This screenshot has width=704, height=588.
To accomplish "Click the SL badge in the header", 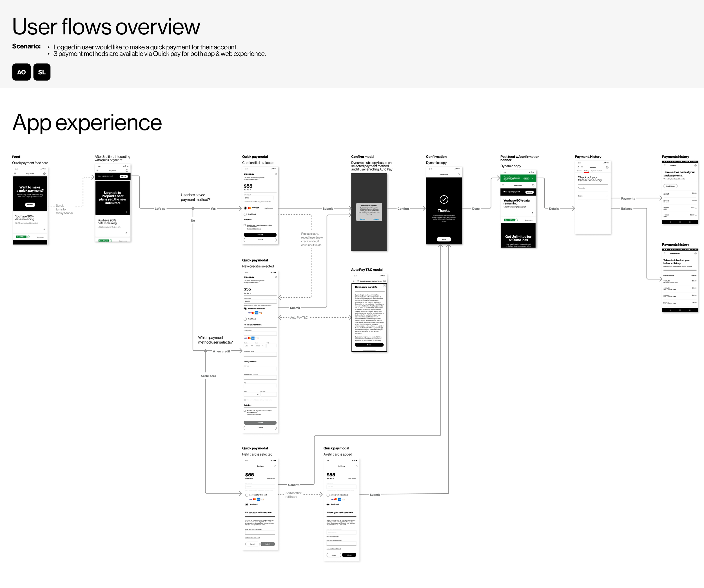I will click(x=42, y=72).
